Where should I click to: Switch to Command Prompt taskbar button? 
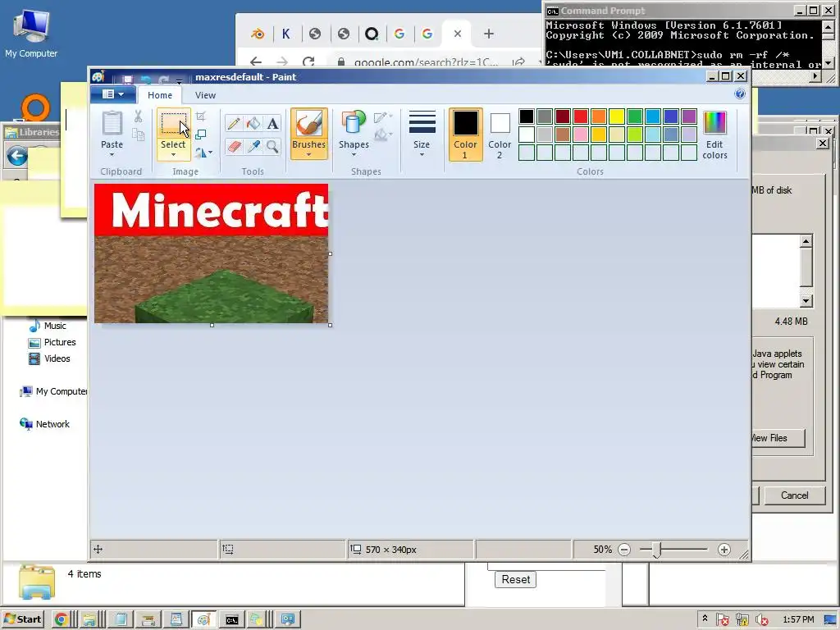(x=231, y=620)
